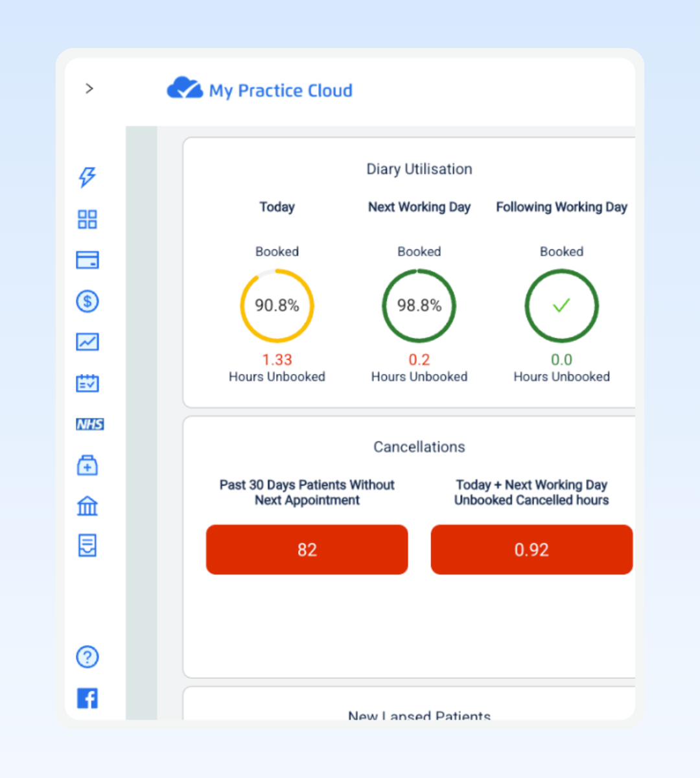700x778 pixels.
Task: Click the lightning bolt icon in sidebar
Action: point(87,176)
